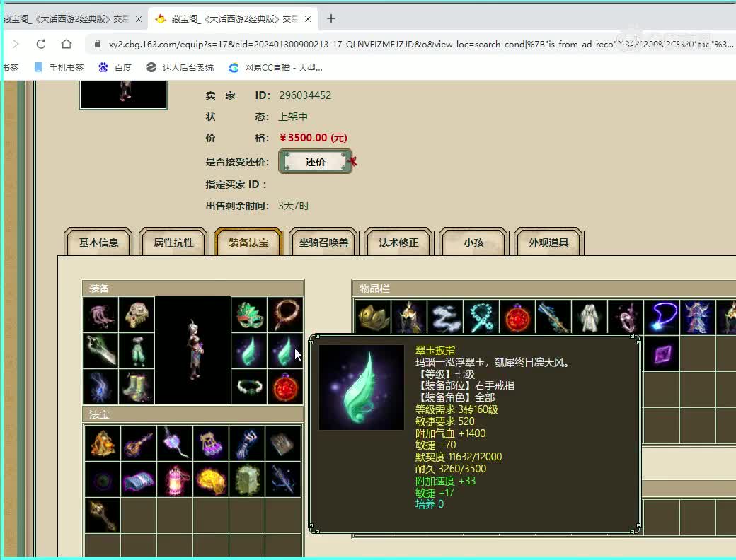736x560 pixels.
Task: Click the 翠玉扳指 item title in the tooltip
Action: point(435,350)
